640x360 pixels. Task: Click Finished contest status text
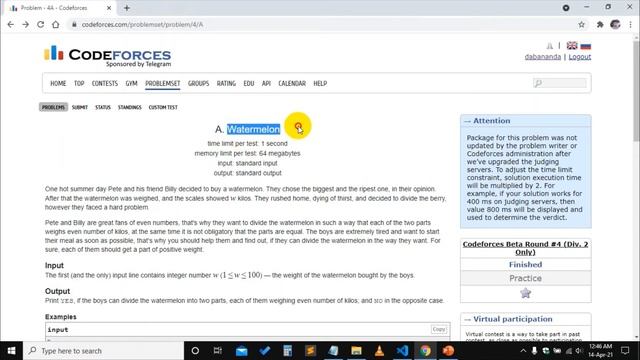[525, 264]
